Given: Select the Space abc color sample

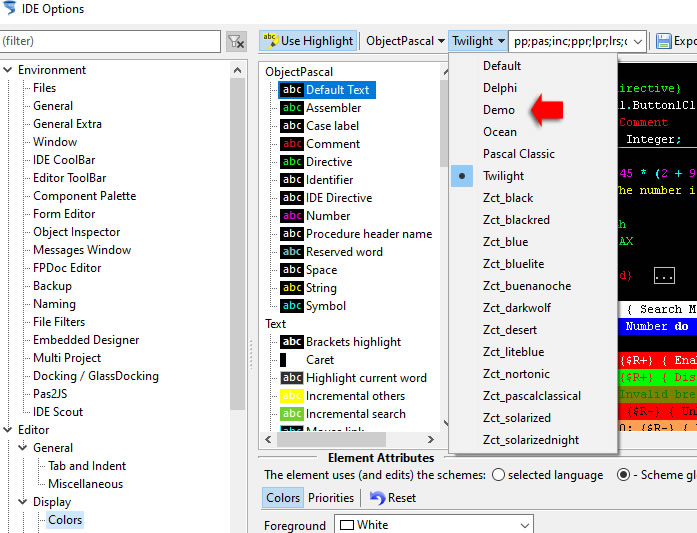Looking at the screenshot, I should (x=292, y=269).
